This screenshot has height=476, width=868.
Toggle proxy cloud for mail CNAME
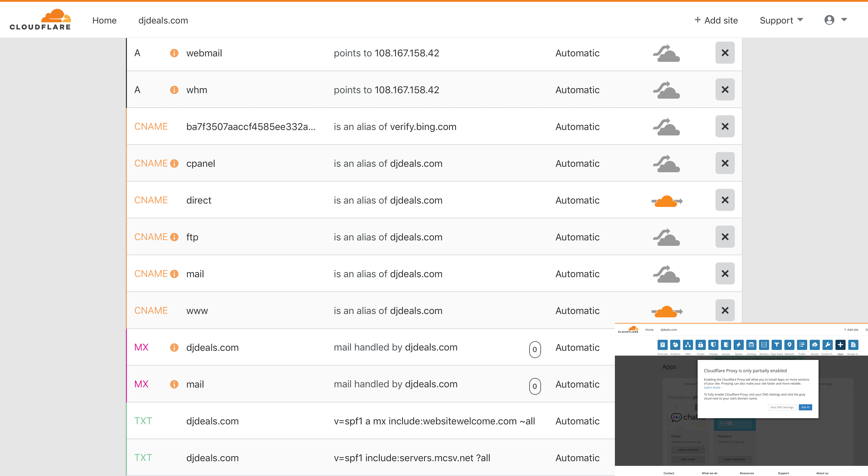pyautogui.click(x=666, y=274)
